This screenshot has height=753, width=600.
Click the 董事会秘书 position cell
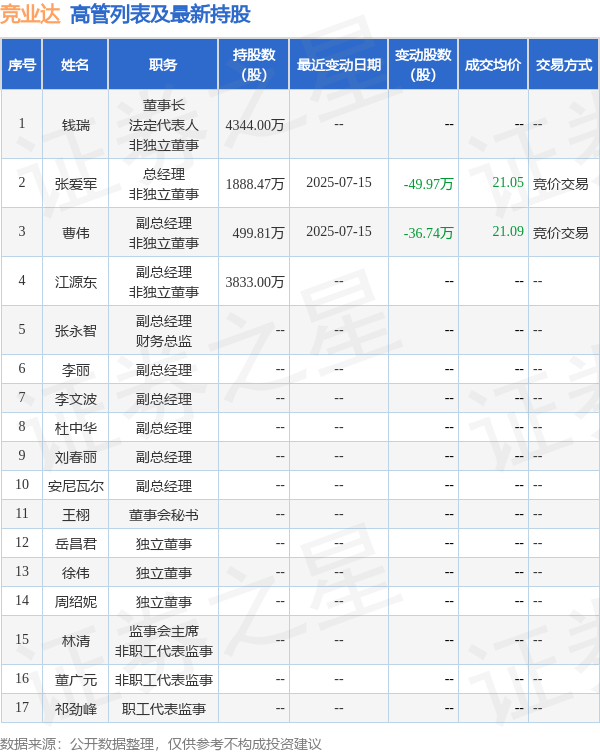tap(163, 515)
